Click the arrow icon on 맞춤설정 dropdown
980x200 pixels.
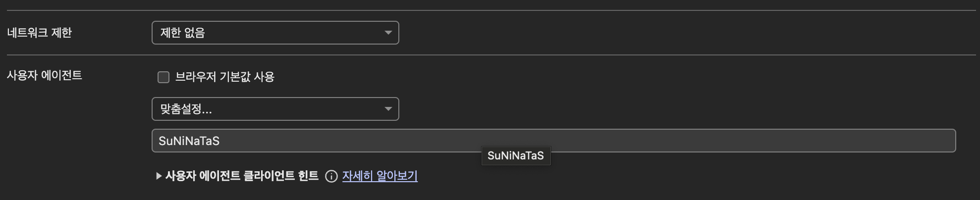(x=388, y=109)
